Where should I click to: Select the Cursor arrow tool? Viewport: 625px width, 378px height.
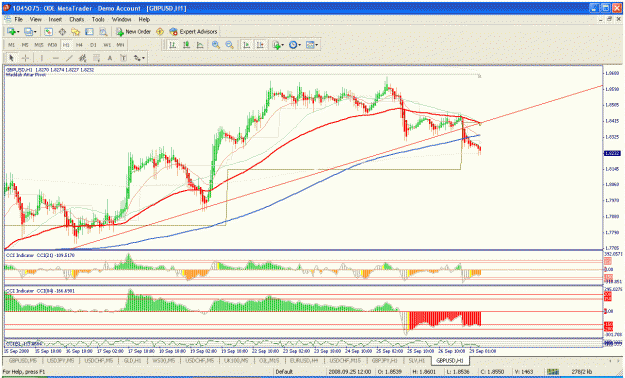[11, 58]
